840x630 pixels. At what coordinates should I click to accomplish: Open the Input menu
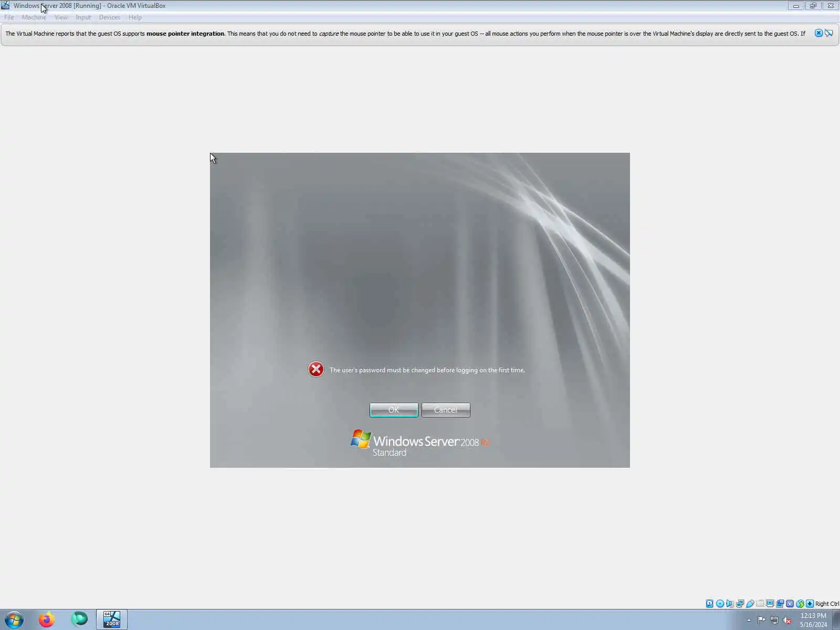click(83, 17)
